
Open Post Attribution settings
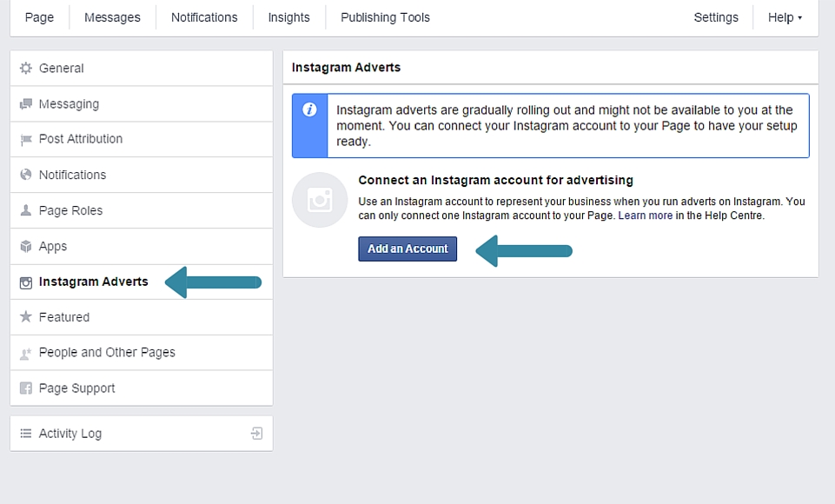point(141,140)
